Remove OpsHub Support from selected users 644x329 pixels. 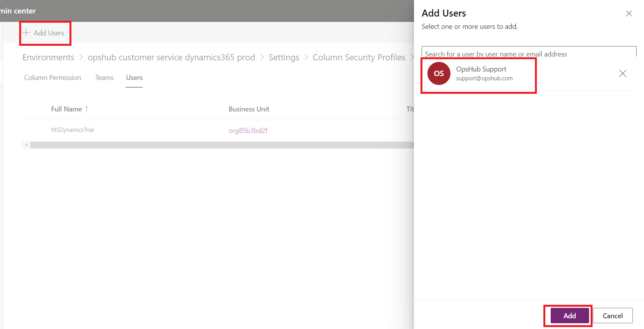(622, 73)
